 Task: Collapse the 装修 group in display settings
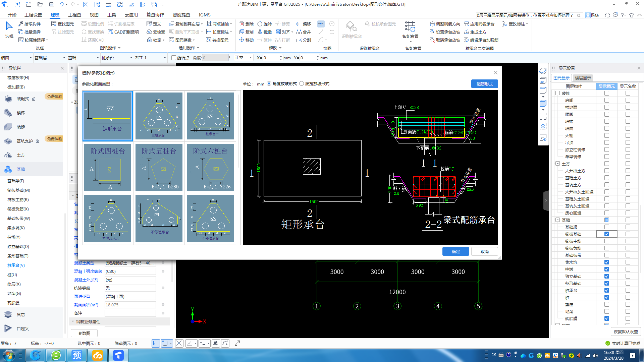click(x=557, y=93)
